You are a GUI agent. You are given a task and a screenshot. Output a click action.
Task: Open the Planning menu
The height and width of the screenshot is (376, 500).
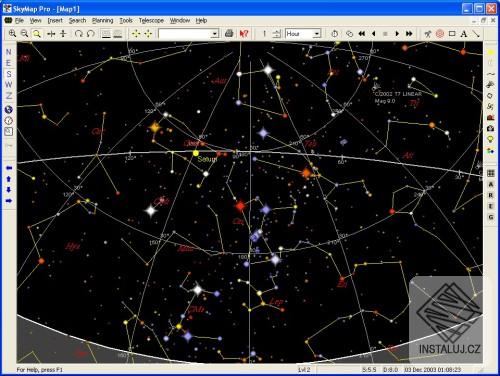pos(103,21)
